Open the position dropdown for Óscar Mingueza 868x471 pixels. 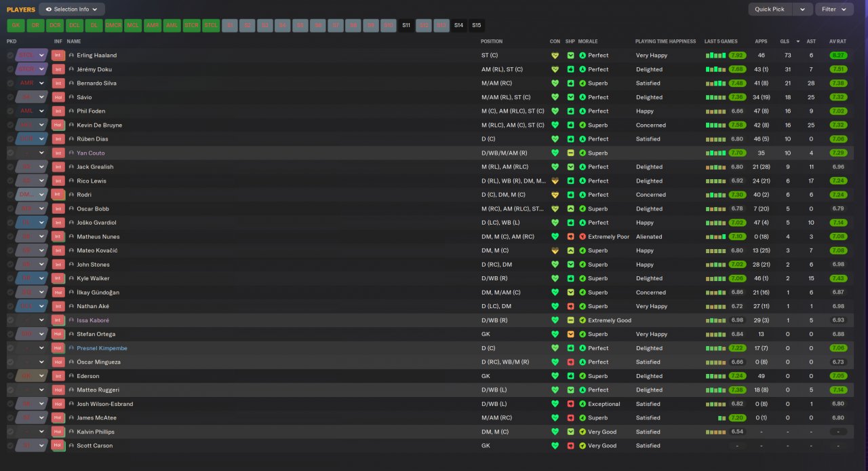[x=42, y=362]
